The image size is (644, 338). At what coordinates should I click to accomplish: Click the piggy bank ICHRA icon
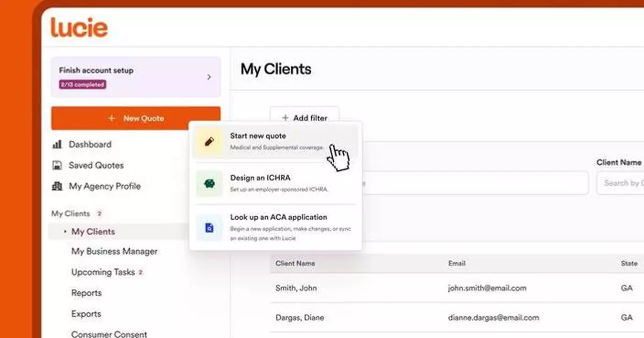[x=209, y=183]
